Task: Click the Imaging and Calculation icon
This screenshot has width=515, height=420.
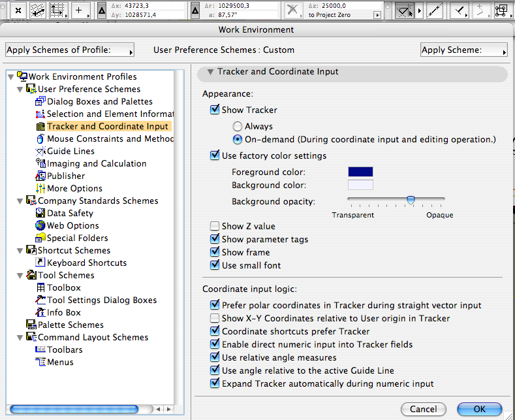Action: tap(40, 163)
